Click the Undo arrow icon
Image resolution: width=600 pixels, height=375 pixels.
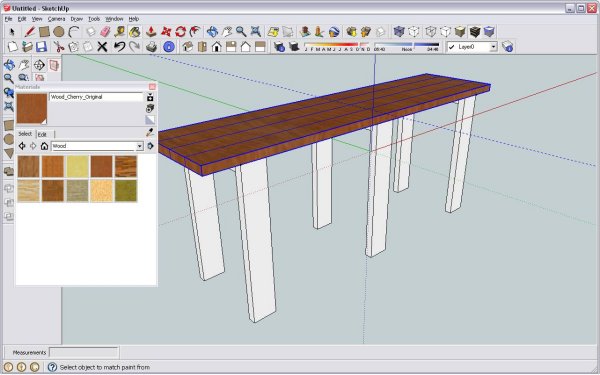coord(119,47)
